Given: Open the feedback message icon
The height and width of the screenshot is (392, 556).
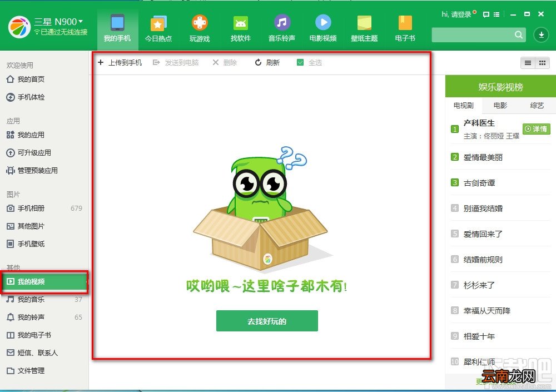Looking at the screenshot, I should [x=486, y=14].
